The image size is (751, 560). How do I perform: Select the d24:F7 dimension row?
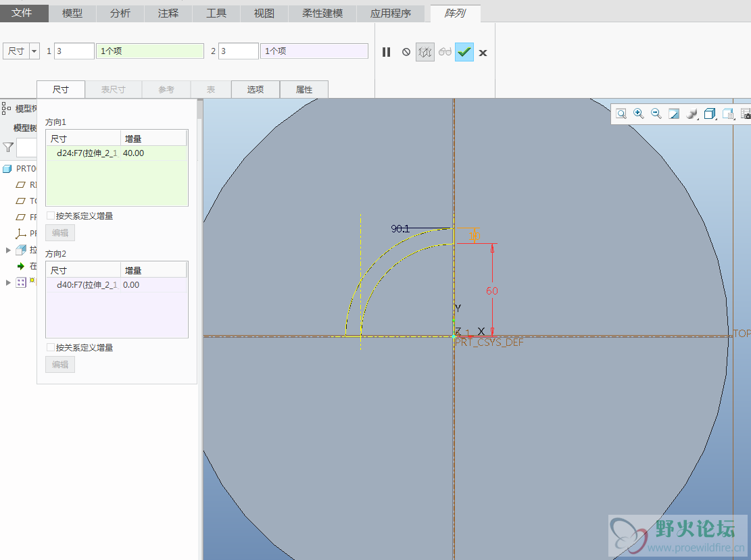pos(117,153)
